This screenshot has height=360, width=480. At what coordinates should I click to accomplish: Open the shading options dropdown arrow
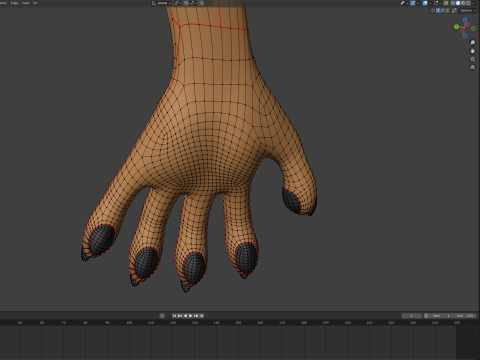[474, 3]
